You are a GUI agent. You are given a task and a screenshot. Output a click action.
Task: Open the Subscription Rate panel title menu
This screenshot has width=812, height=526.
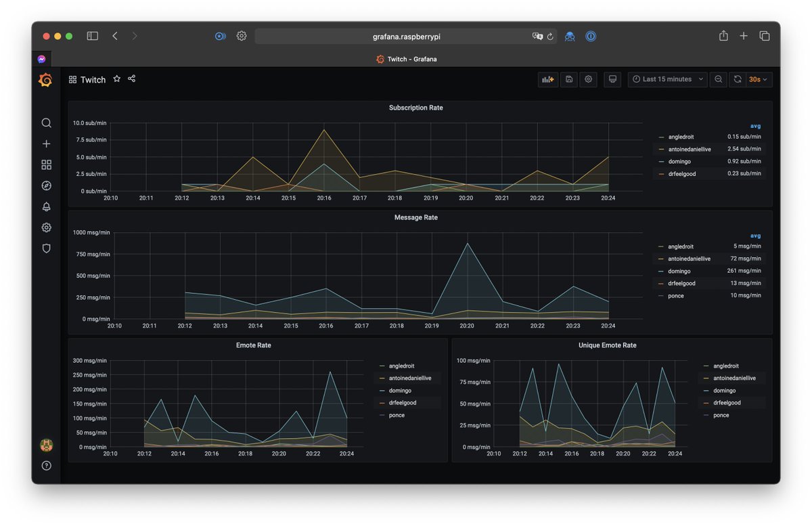pos(415,108)
